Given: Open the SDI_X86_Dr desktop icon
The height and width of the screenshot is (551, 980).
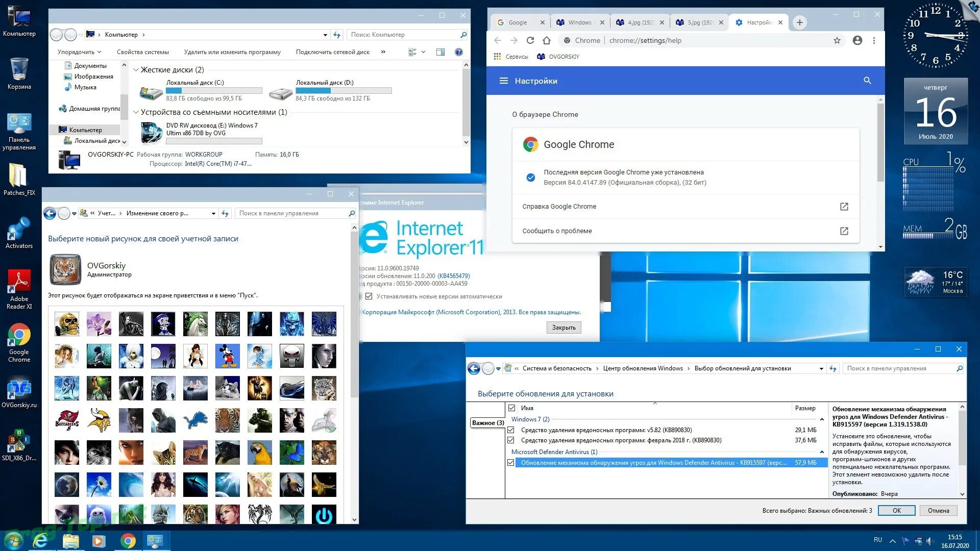Looking at the screenshot, I should coord(19,445).
